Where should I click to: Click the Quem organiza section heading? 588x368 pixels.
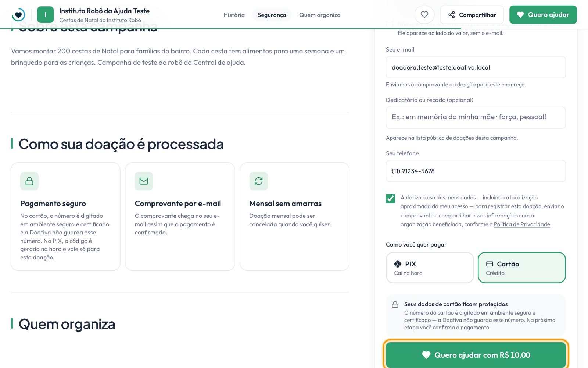(67, 324)
